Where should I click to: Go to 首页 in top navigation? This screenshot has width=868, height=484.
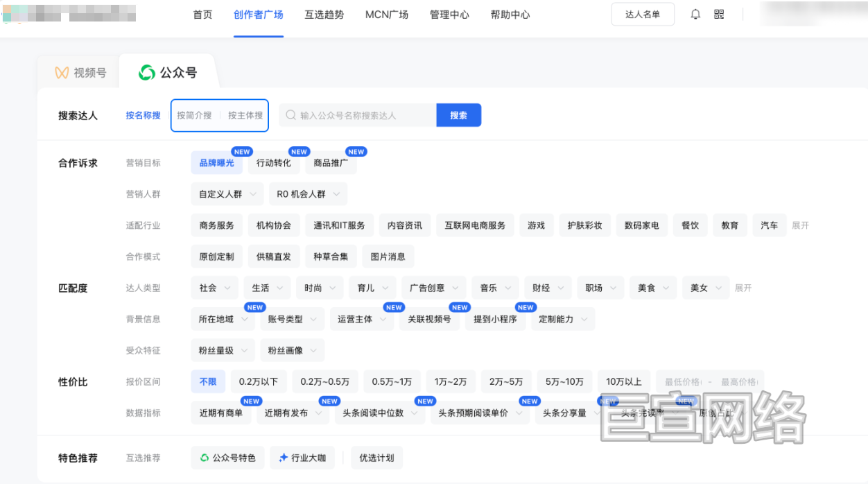tap(202, 15)
